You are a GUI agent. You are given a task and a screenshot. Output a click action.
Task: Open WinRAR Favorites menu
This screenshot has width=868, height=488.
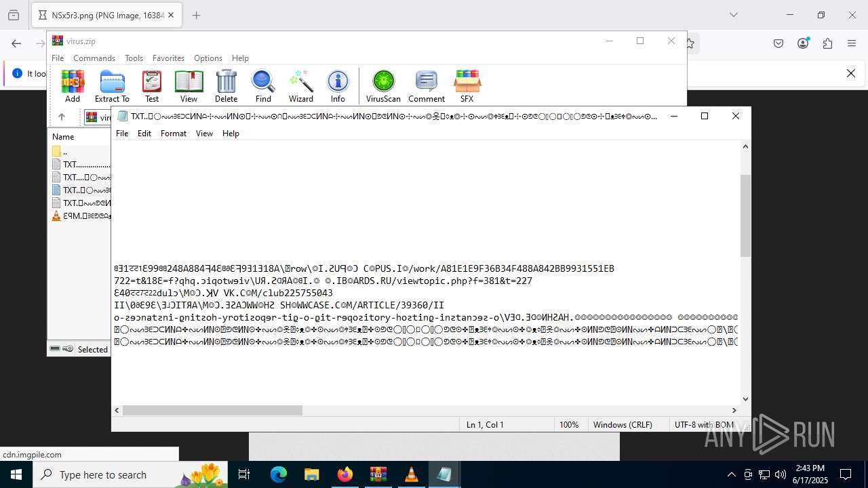(168, 58)
